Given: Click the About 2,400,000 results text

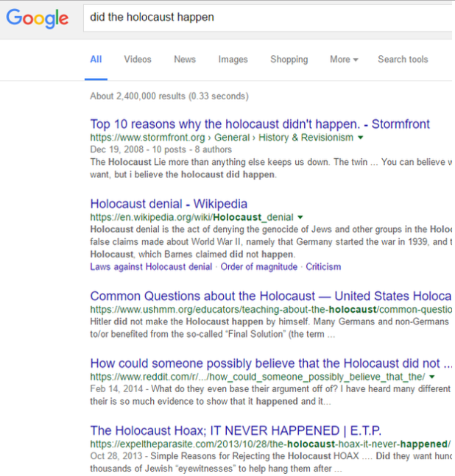Looking at the screenshot, I should 169,96.
